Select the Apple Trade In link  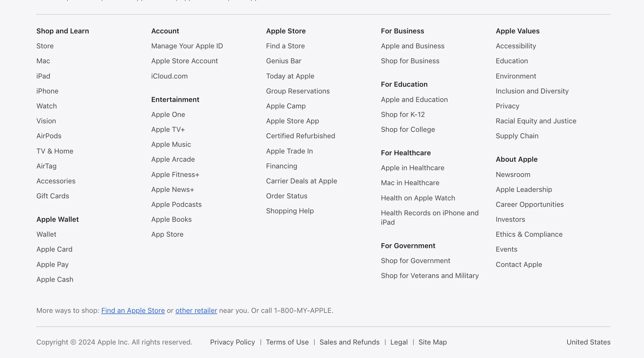point(289,151)
